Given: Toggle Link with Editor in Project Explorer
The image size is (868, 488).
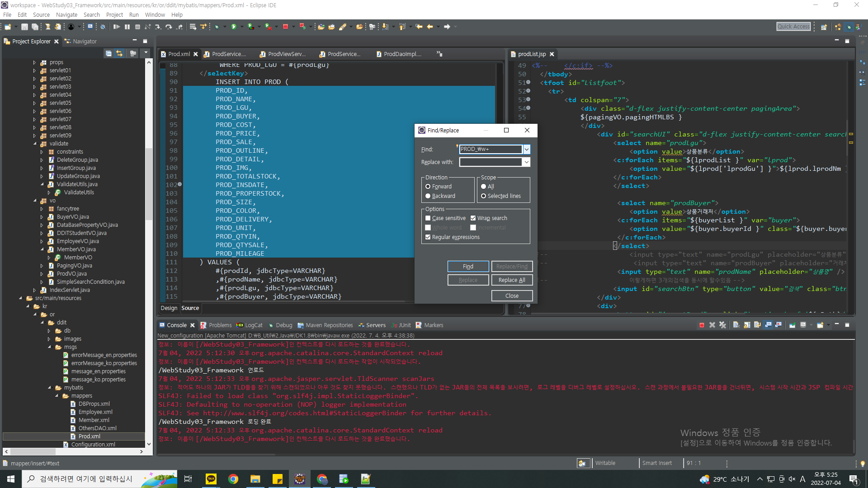Looking at the screenshot, I should tap(119, 53).
